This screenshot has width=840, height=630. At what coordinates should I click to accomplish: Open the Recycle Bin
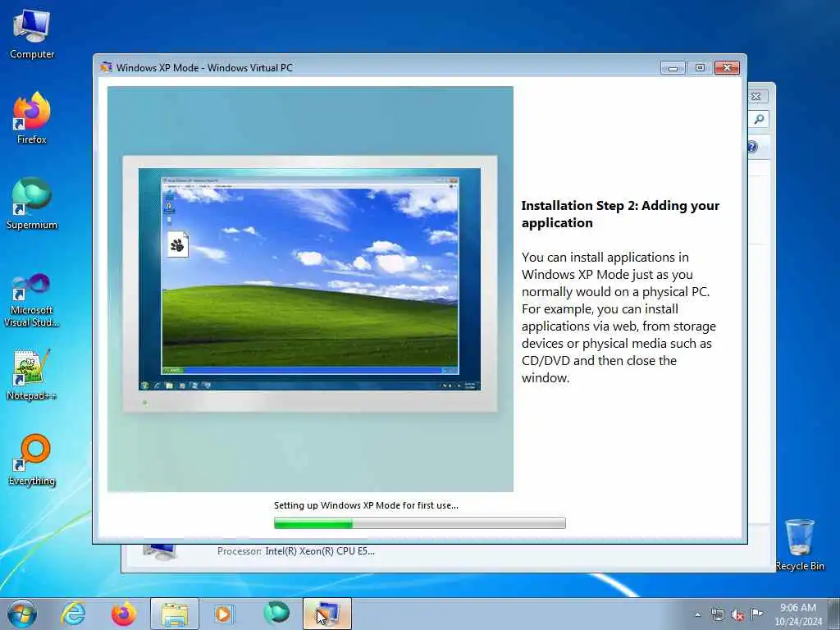[800, 545]
